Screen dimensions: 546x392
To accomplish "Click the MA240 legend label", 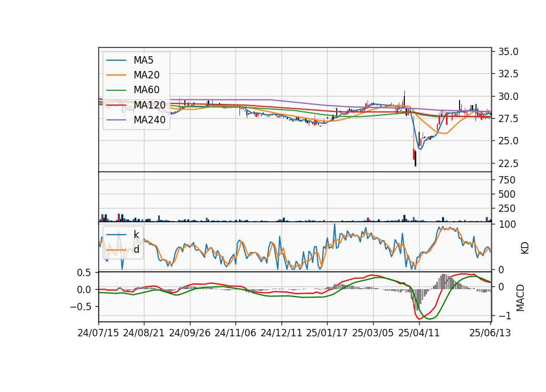I will pyautogui.click(x=150, y=120).
